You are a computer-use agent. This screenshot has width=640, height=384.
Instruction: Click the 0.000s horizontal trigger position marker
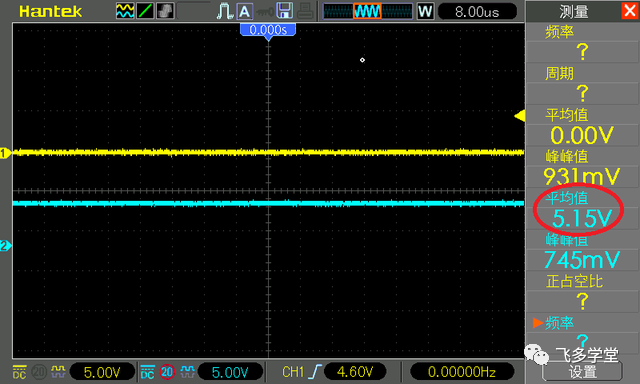268,31
